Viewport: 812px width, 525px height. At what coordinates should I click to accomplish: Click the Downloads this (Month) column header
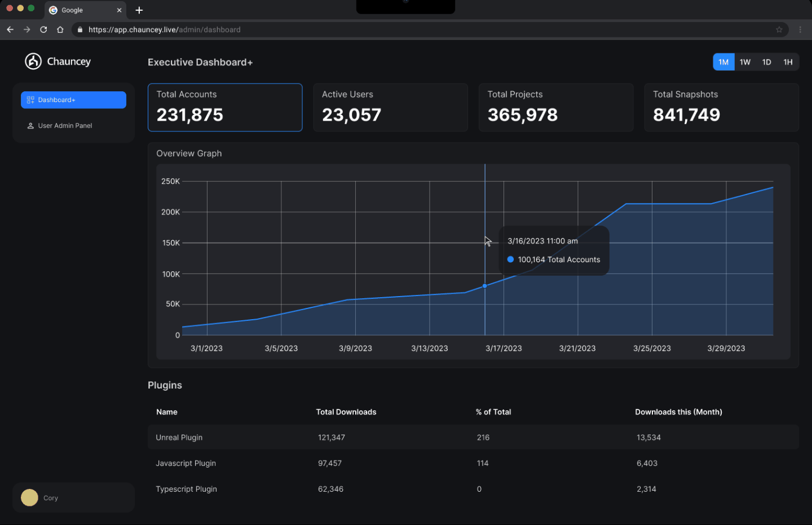[x=678, y=412]
